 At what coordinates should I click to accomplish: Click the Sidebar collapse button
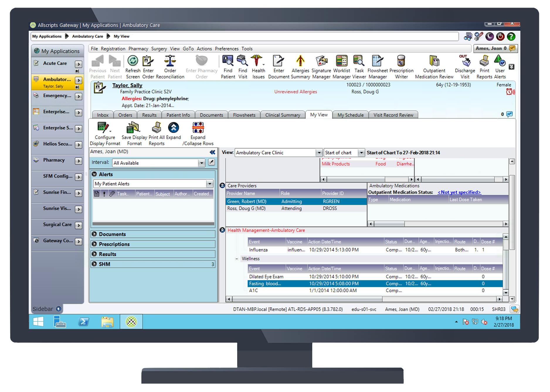click(59, 309)
